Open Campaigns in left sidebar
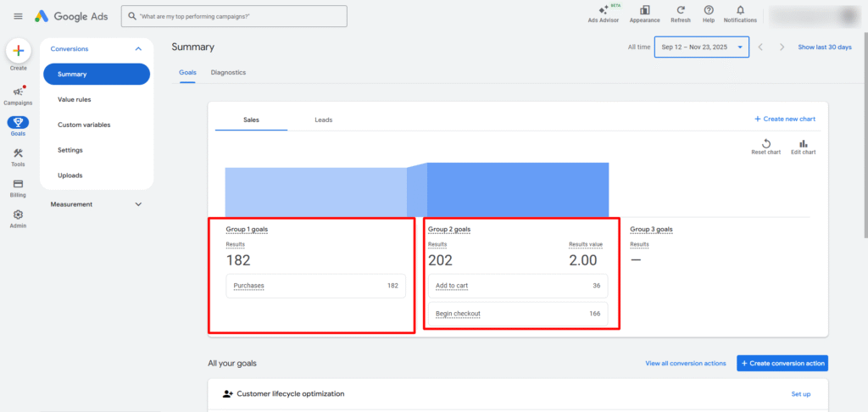 pos(18,95)
